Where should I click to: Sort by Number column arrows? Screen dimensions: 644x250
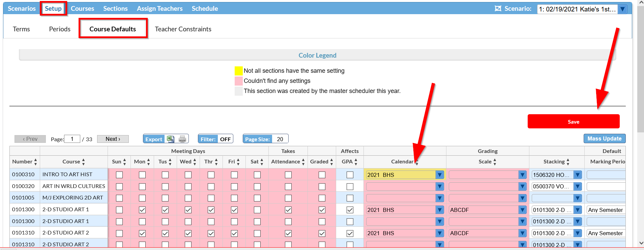pyautogui.click(x=35, y=162)
